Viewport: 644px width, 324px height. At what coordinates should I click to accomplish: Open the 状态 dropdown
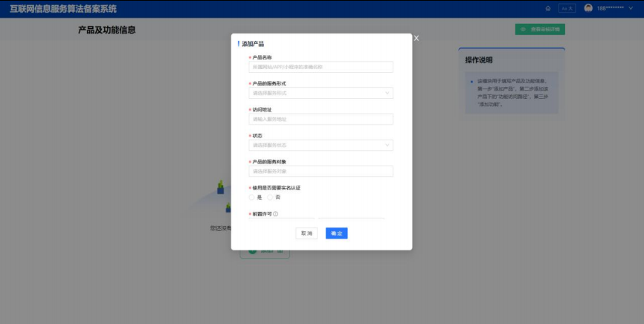(x=321, y=146)
